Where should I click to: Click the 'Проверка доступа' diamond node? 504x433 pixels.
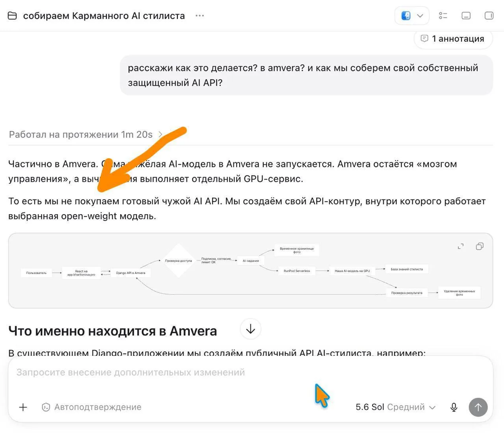tap(178, 261)
